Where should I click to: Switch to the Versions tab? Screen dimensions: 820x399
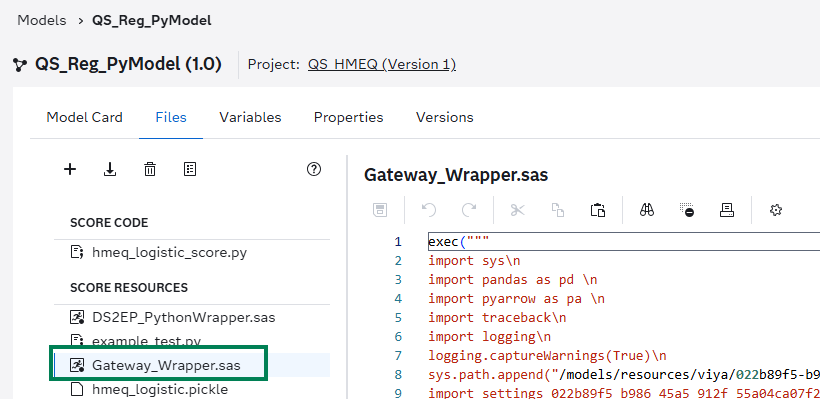[445, 117]
